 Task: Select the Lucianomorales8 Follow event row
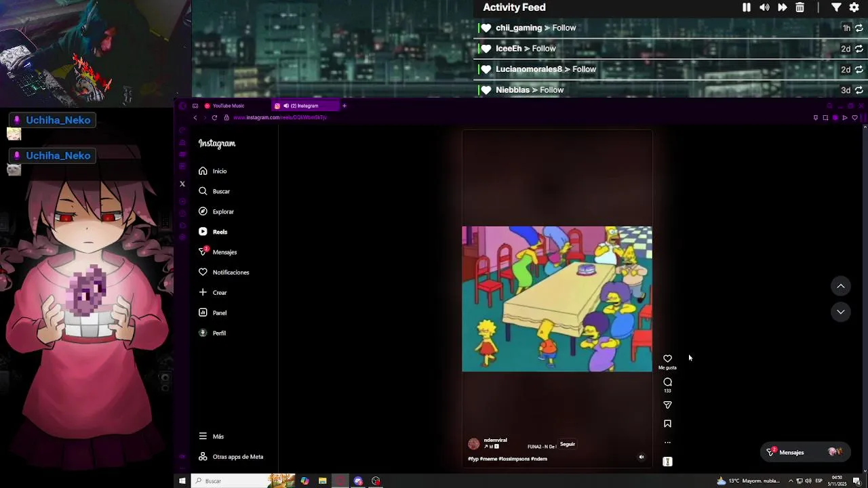coord(670,69)
